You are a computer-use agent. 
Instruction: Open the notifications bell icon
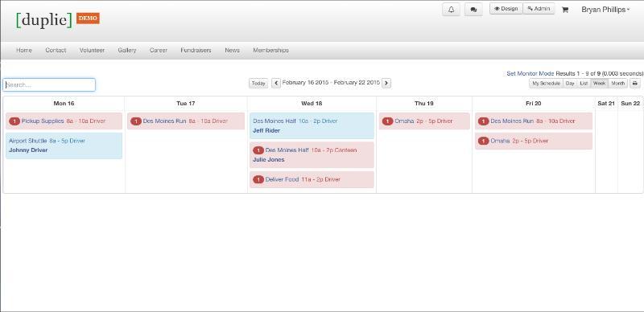pos(451,10)
